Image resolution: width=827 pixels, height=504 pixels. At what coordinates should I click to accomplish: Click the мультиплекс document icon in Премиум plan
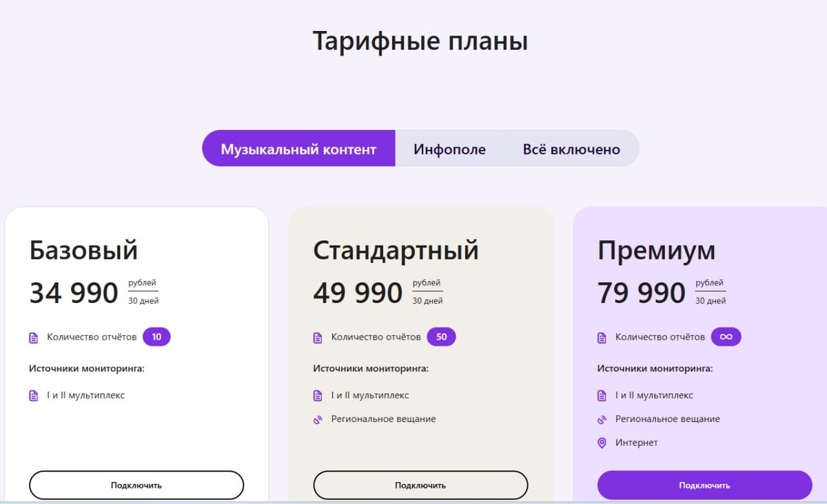click(x=600, y=395)
